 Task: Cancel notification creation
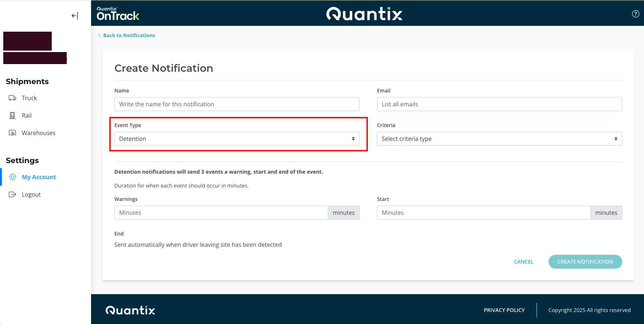pyautogui.click(x=523, y=262)
